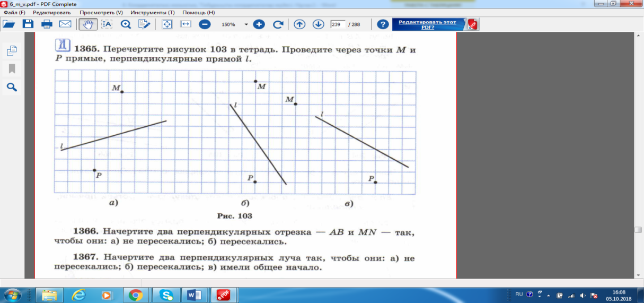Email the document via the envelope icon
Viewport: 644px width, 303px height.
pyautogui.click(x=65, y=24)
